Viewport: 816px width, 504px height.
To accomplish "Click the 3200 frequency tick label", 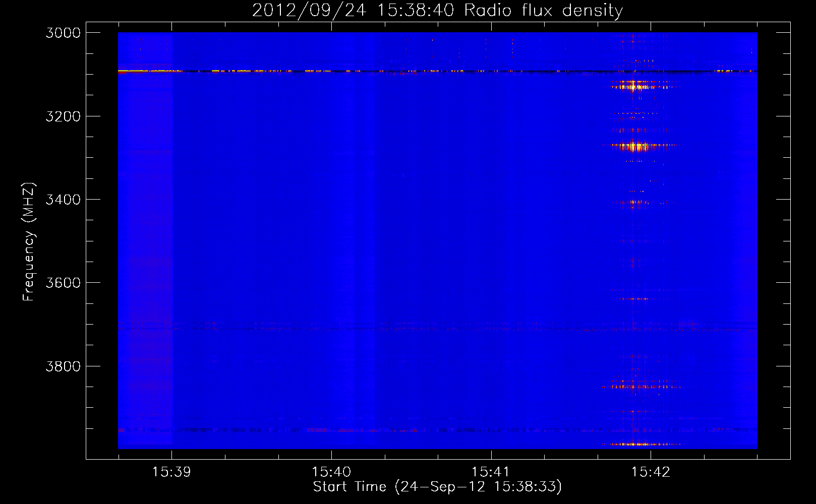I will (x=63, y=116).
